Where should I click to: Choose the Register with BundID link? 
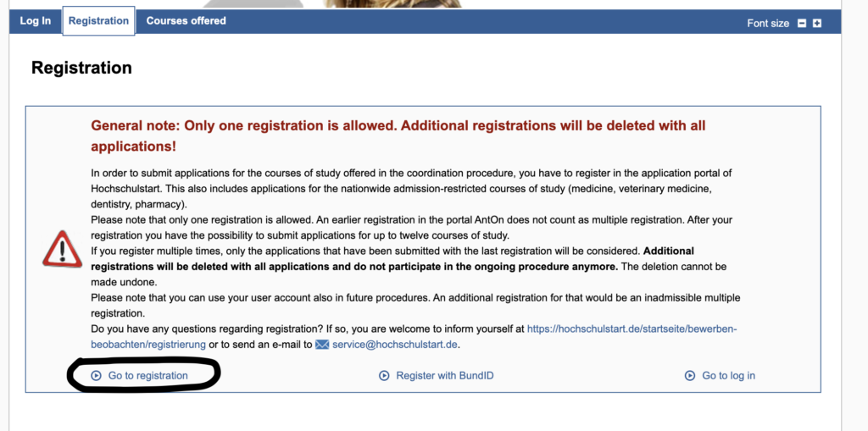(x=445, y=375)
